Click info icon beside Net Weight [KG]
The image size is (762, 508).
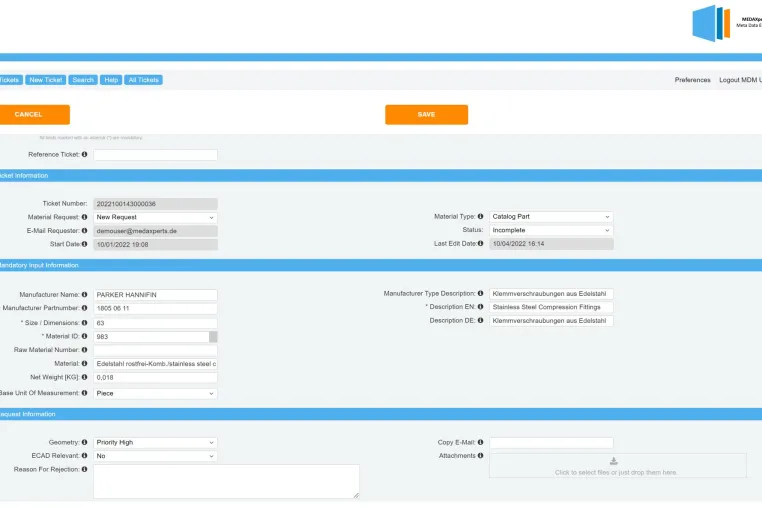pyautogui.click(x=85, y=377)
